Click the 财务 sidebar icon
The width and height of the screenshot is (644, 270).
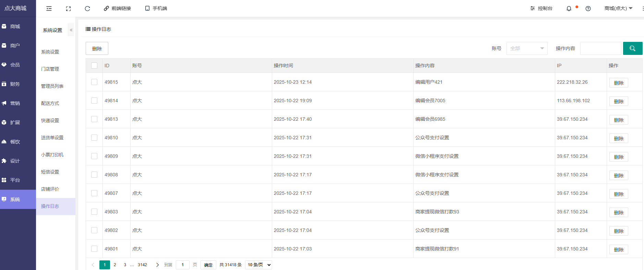pyautogui.click(x=4, y=84)
